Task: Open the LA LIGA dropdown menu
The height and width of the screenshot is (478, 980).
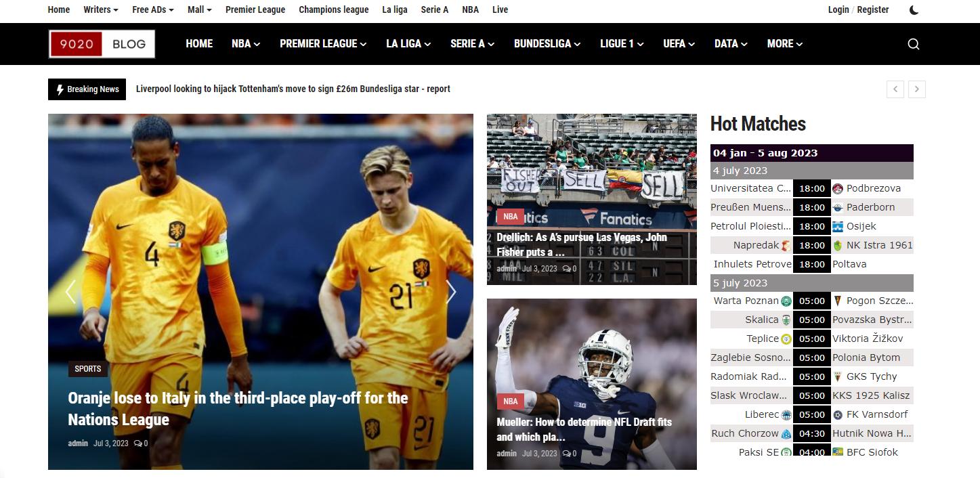Action: point(408,43)
